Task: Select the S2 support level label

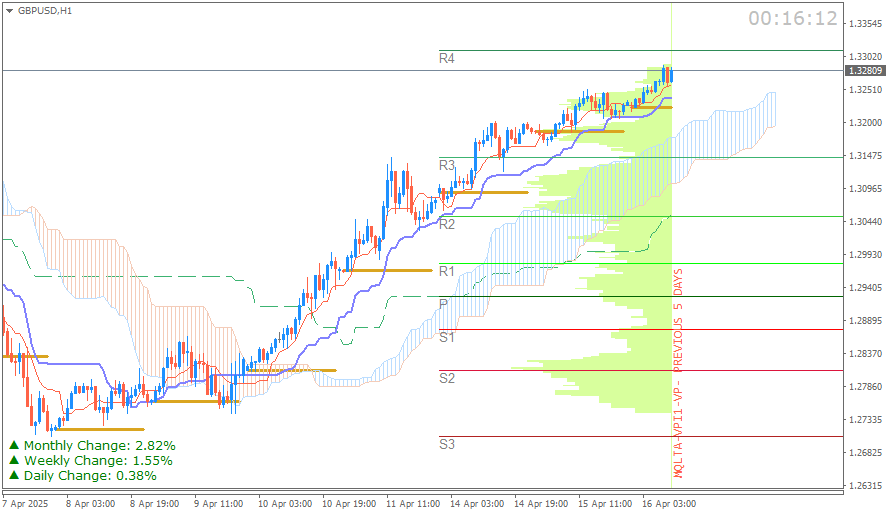Action: tap(447, 378)
